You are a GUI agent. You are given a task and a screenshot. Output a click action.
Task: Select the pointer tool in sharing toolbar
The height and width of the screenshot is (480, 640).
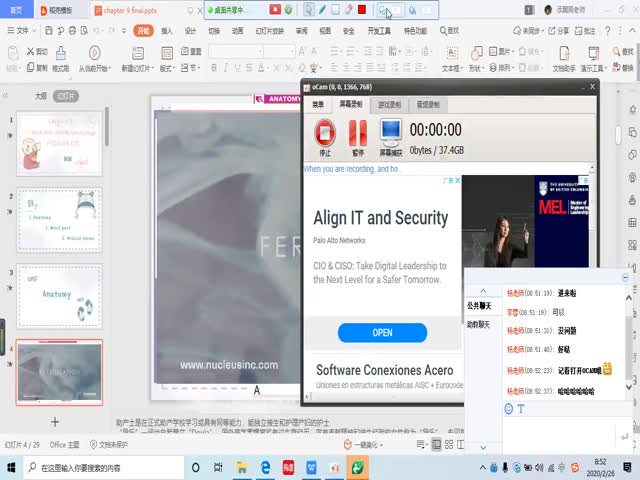pos(309,10)
